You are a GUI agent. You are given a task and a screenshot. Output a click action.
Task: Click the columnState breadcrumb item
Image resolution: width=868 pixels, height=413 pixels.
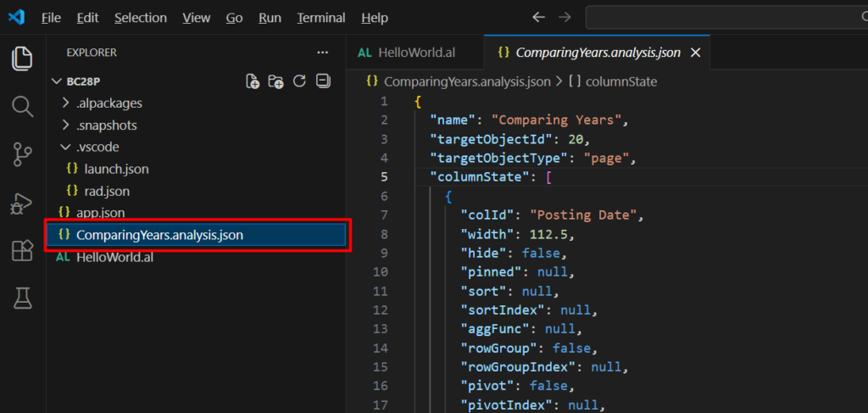[x=621, y=81]
